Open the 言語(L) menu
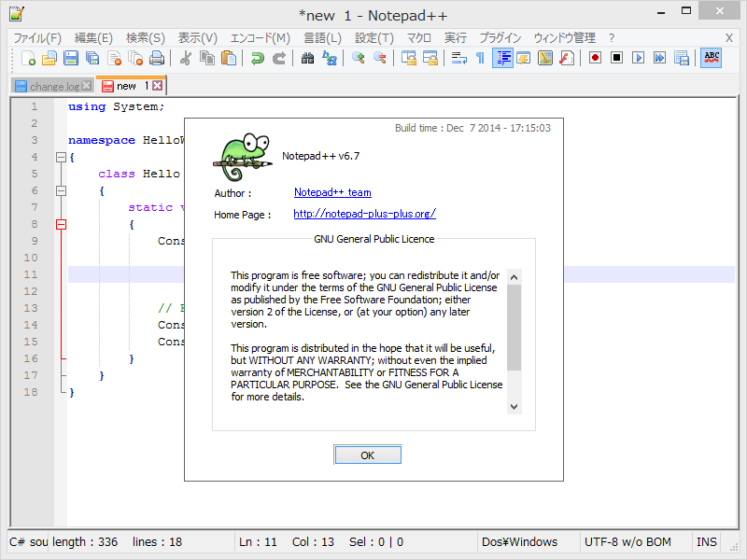Screen dimensions: 747x560 point(322,38)
